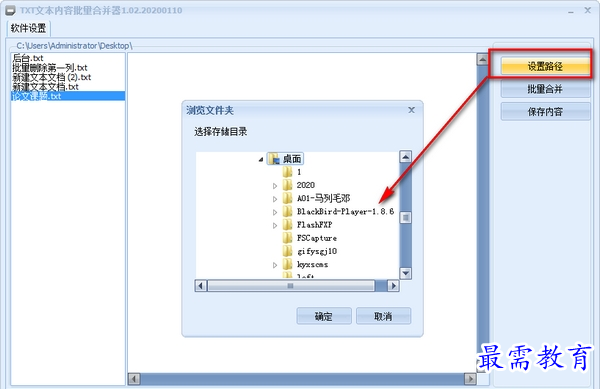The width and height of the screenshot is (600, 389).
Task: Click folder tree vertical scroll thumb
Action: 405,218
